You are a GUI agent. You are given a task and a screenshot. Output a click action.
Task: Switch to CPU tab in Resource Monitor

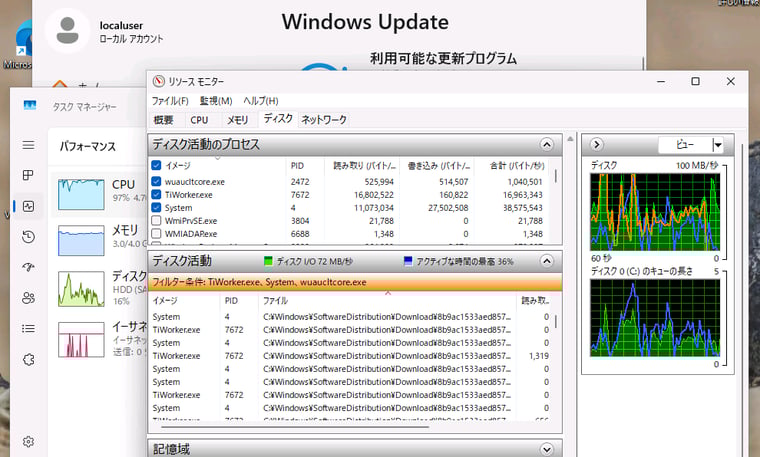(199, 120)
